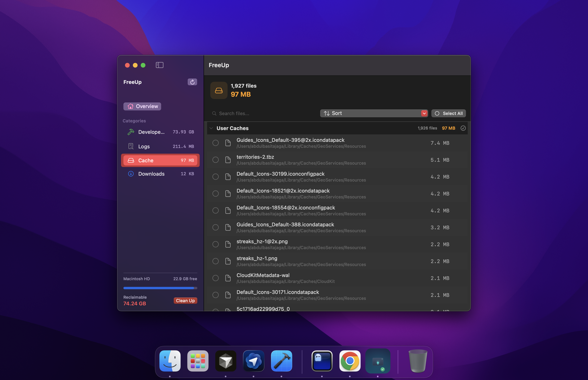Viewport: 588px width, 380px height.
Task: Switch to the Overview tab
Action: tap(142, 106)
